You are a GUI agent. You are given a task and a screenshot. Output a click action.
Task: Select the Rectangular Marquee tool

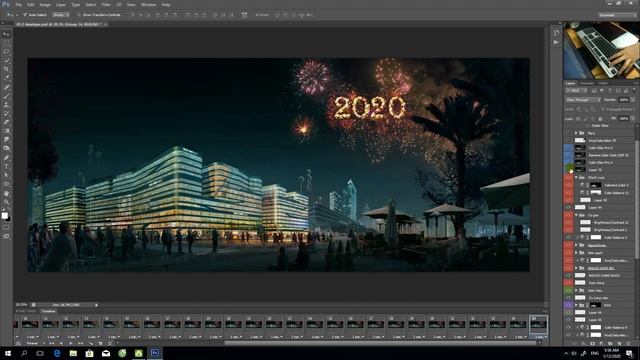click(6, 43)
